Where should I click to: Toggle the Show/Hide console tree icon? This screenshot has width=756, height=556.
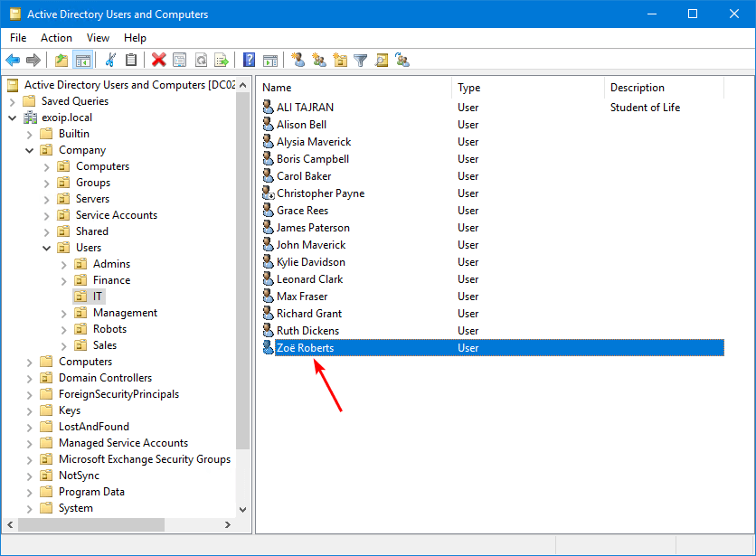click(82, 61)
